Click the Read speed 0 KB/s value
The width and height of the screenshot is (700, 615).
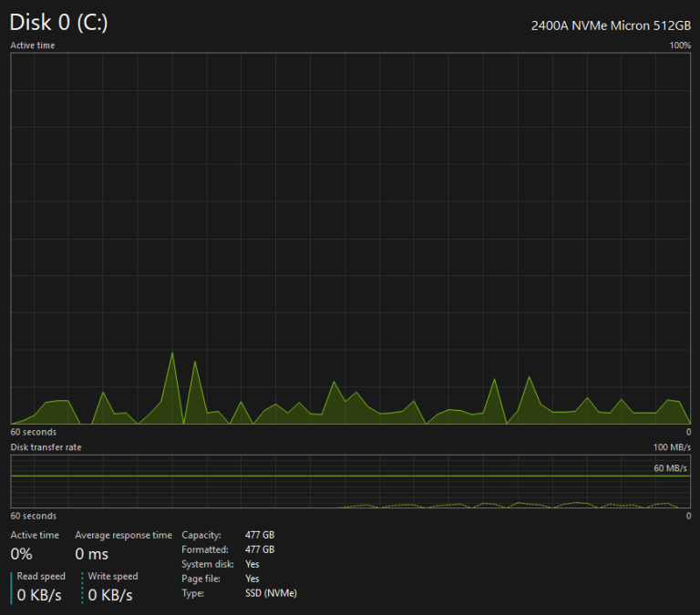(x=41, y=595)
